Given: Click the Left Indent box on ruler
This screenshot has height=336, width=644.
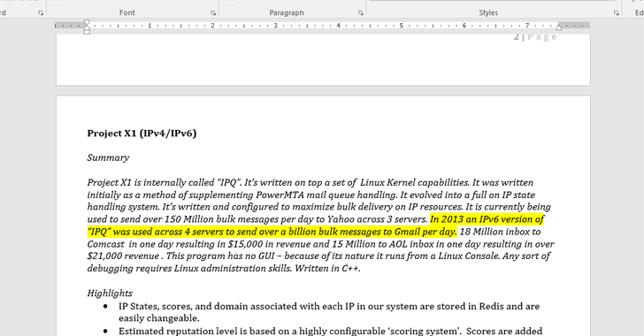Looking at the screenshot, I should pyautogui.click(x=87, y=32).
